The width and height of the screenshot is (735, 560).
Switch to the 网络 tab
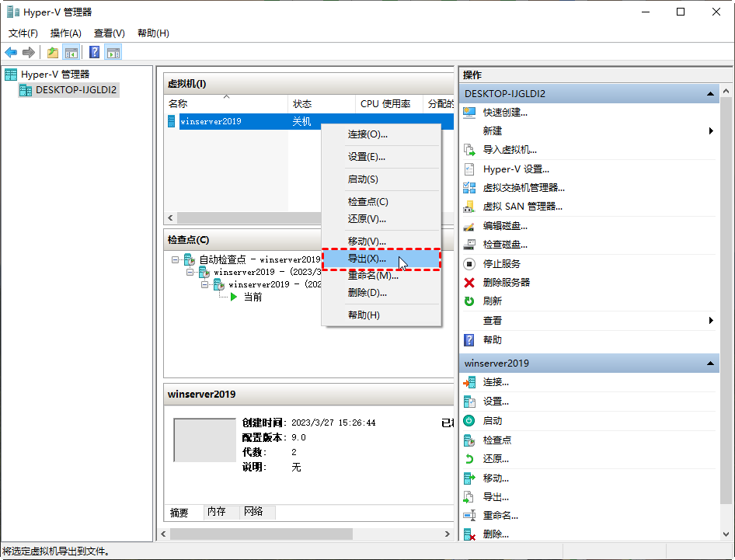point(253,512)
